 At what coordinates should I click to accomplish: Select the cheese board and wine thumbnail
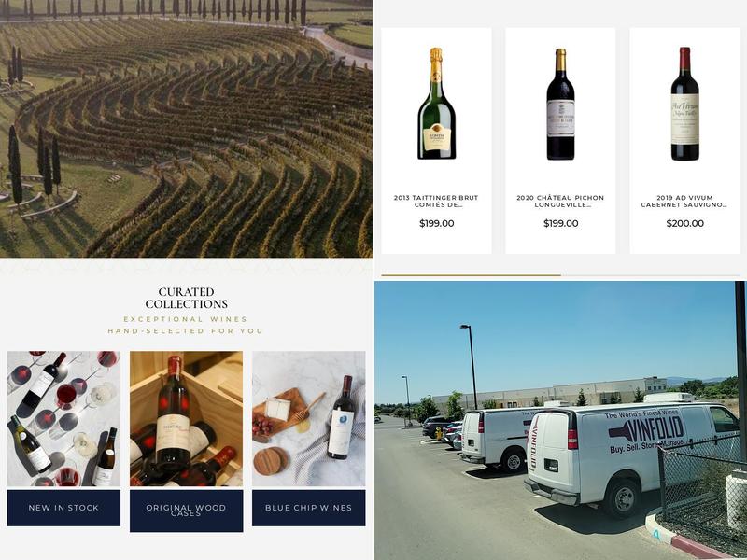tap(309, 418)
